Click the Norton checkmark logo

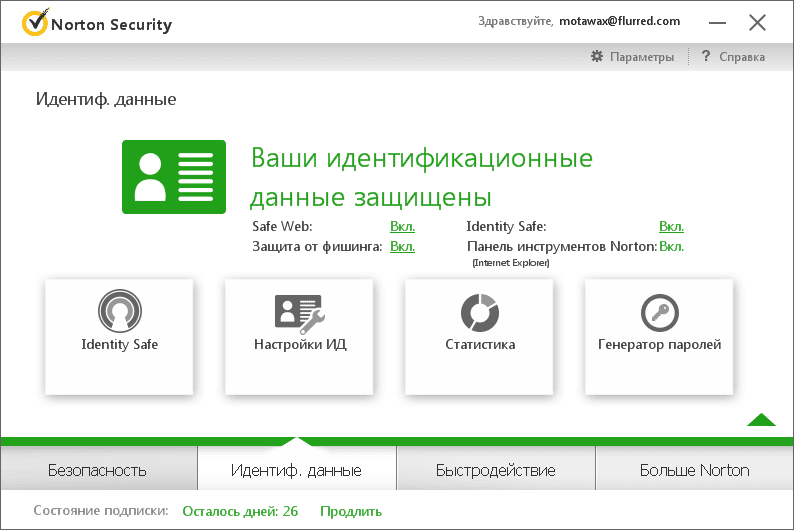click(35, 22)
